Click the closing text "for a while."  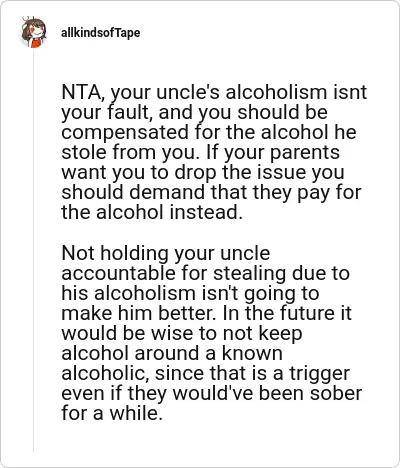[112, 413]
